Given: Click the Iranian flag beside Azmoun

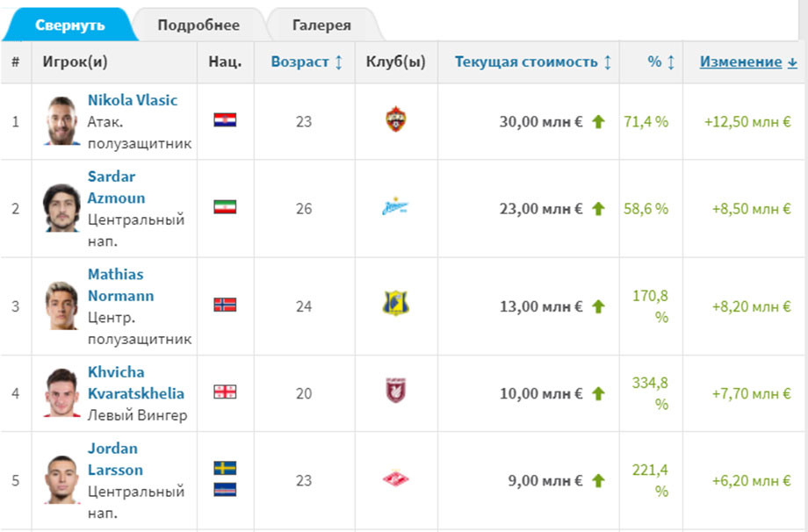Looking at the screenshot, I should (x=225, y=207).
